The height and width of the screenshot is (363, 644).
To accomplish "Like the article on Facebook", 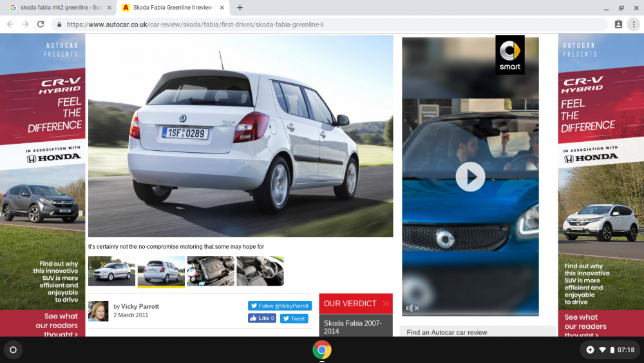I will point(261,319).
